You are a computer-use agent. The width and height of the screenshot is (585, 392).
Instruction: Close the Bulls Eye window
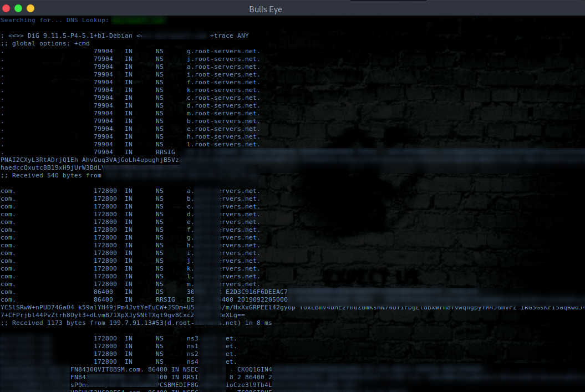tap(6, 8)
